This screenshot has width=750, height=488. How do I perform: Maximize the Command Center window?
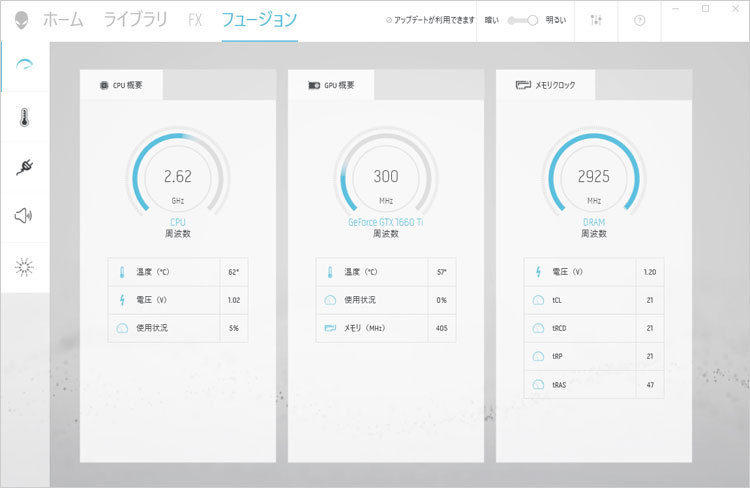tap(706, 9)
